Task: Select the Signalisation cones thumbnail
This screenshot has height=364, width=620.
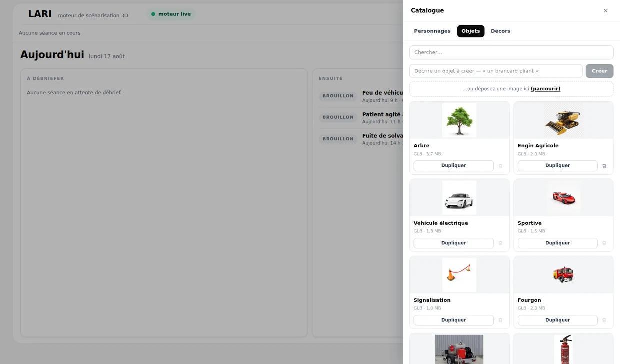Action: (x=459, y=275)
